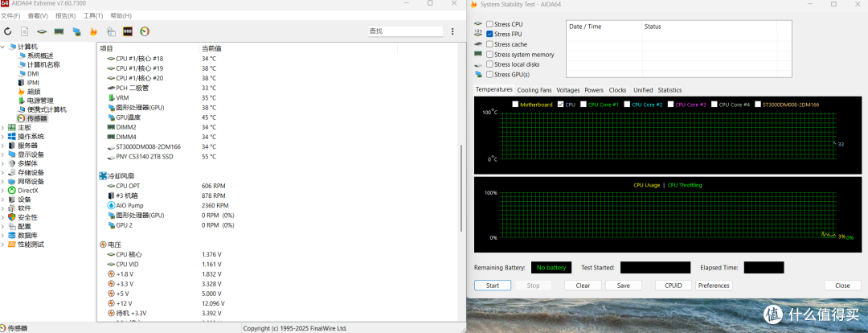Viewport: 868px width, 333px height.
Task: Click the monitor diagnostics toolbar icon
Action: pyautogui.click(x=76, y=31)
